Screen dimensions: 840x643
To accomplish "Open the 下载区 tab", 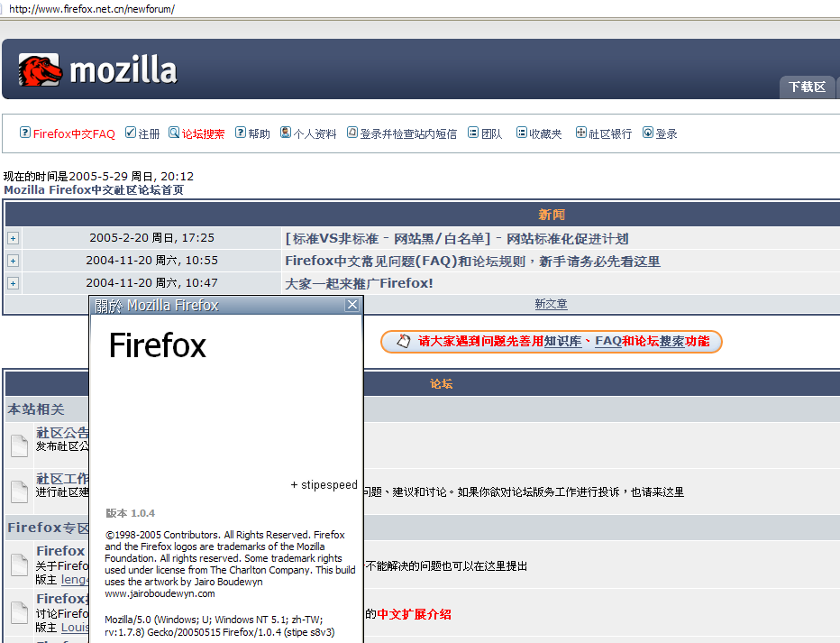I will click(x=808, y=87).
